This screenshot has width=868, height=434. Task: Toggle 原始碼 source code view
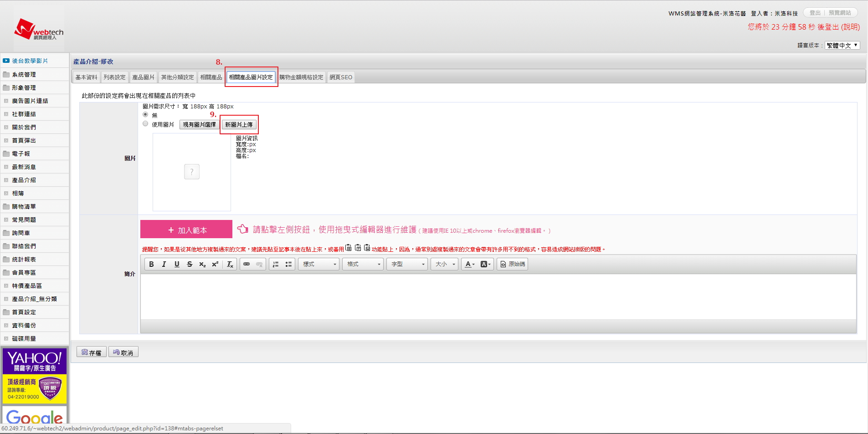pyautogui.click(x=513, y=264)
